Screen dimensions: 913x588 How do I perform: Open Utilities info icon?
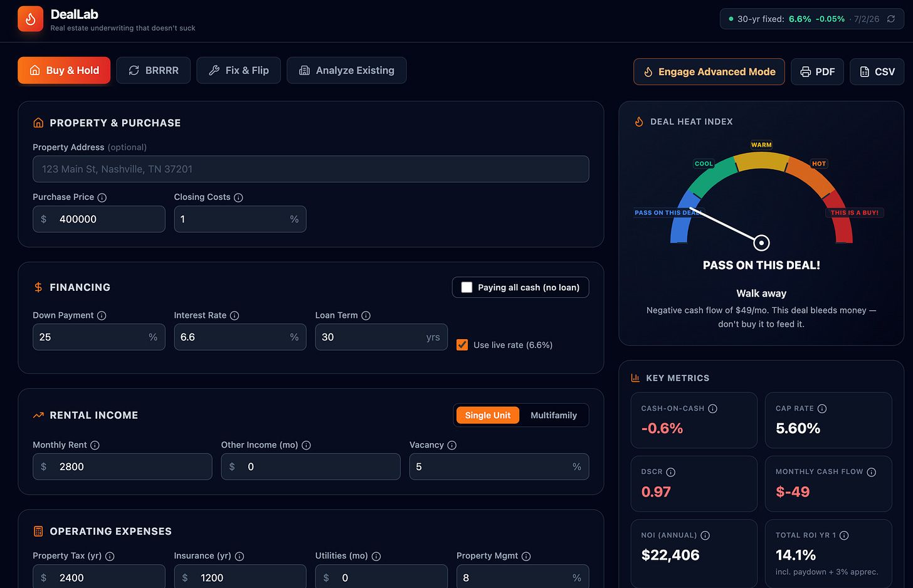[376, 556]
